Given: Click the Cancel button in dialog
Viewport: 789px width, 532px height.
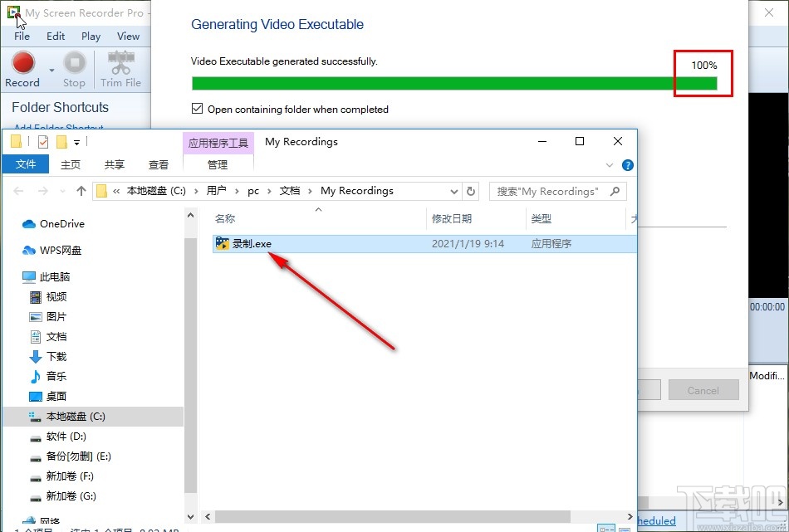Looking at the screenshot, I should 703,390.
